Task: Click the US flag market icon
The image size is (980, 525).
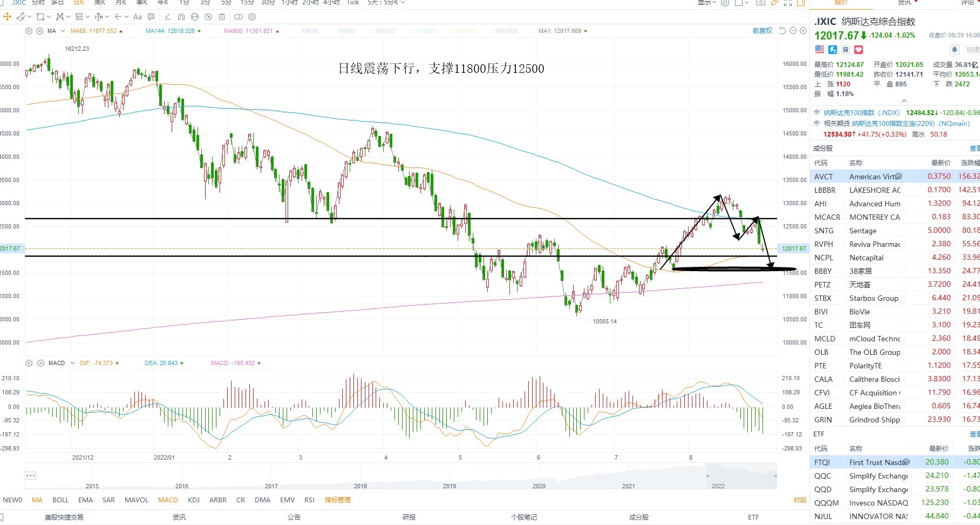Action: click(x=820, y=50)
